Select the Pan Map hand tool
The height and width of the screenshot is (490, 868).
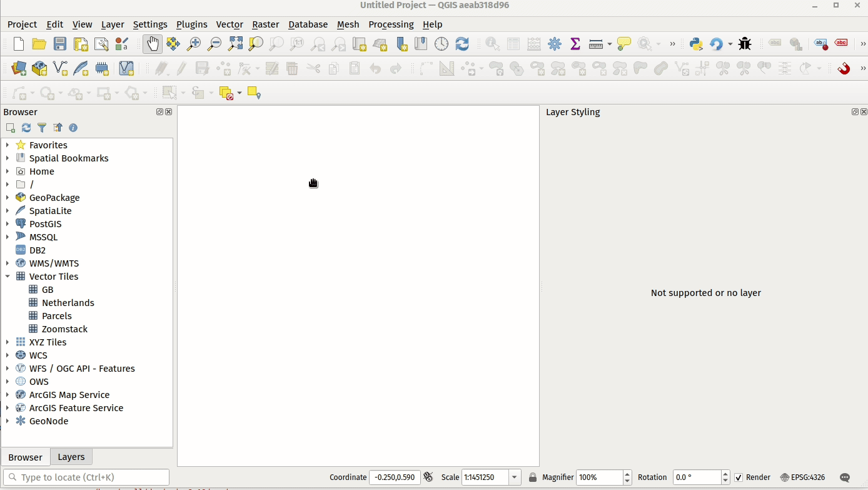(153, 44)
